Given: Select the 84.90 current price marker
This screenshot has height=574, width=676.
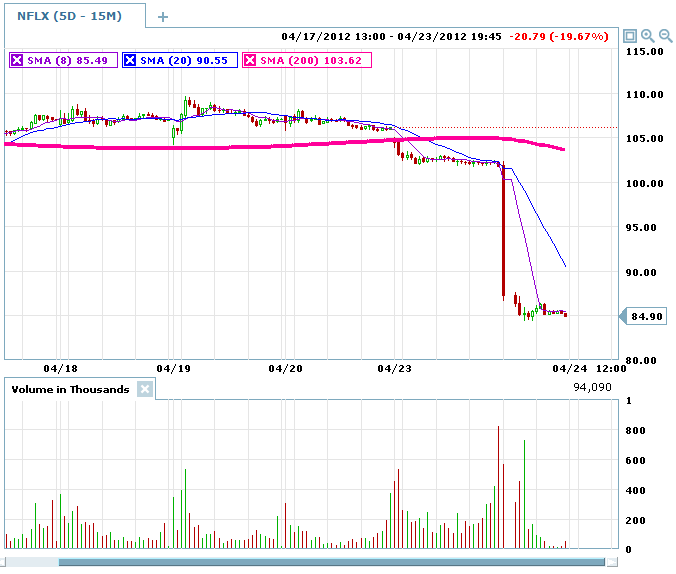Looking at the screenshot, I should (643, 317).
